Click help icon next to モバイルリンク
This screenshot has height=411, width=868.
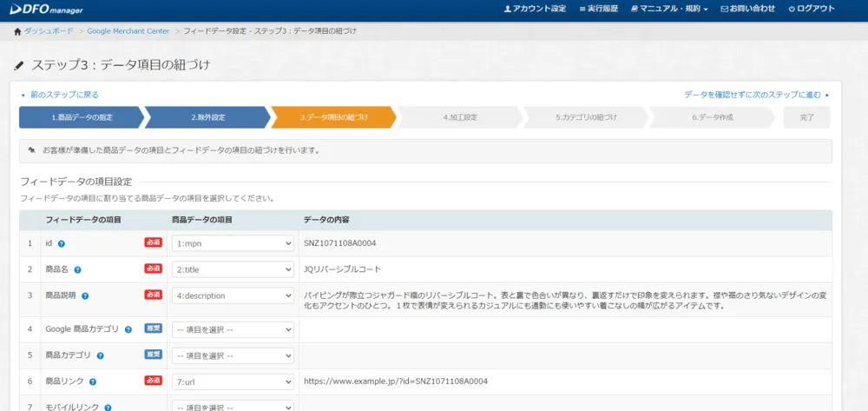[x=108, y=408]
